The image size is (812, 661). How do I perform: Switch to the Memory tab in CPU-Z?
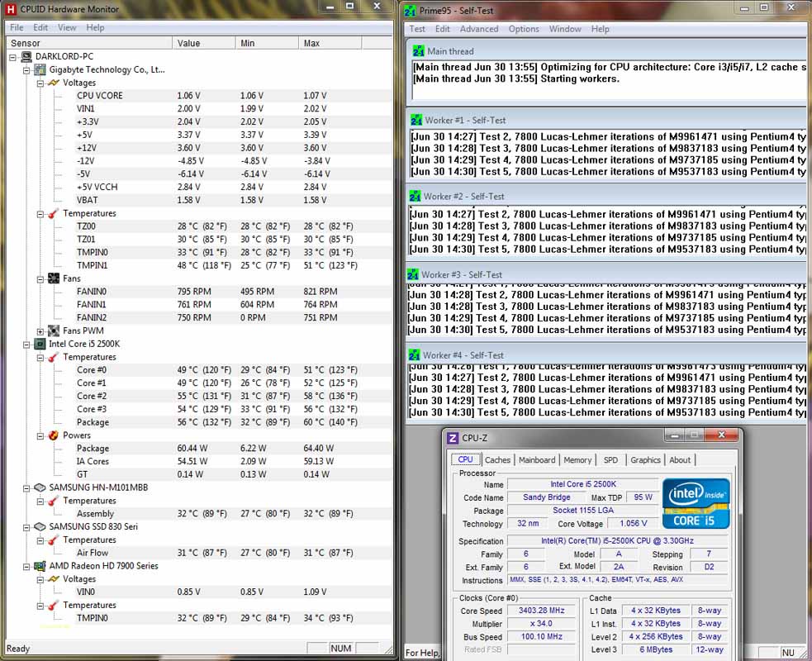point(577,460)
